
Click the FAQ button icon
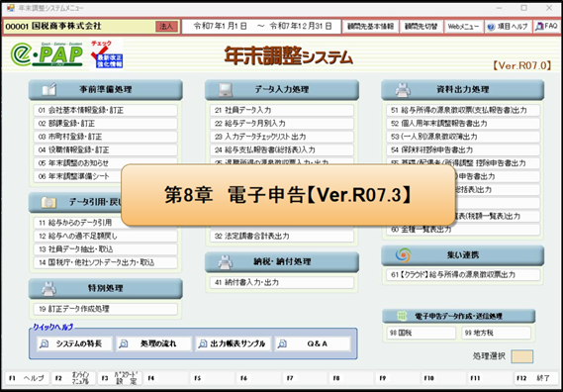pyautogui.click(x=539, y=26)
